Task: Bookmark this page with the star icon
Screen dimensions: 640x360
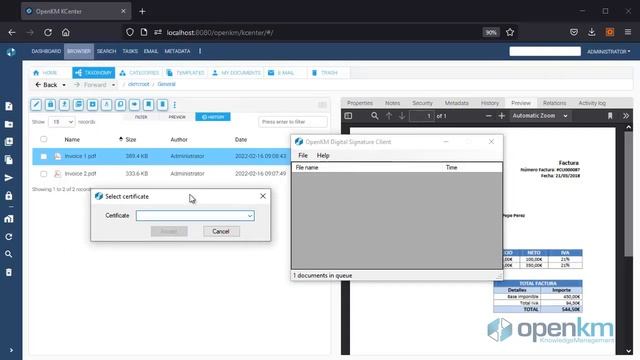Action: pyautogui.click(x=510, y=32)
